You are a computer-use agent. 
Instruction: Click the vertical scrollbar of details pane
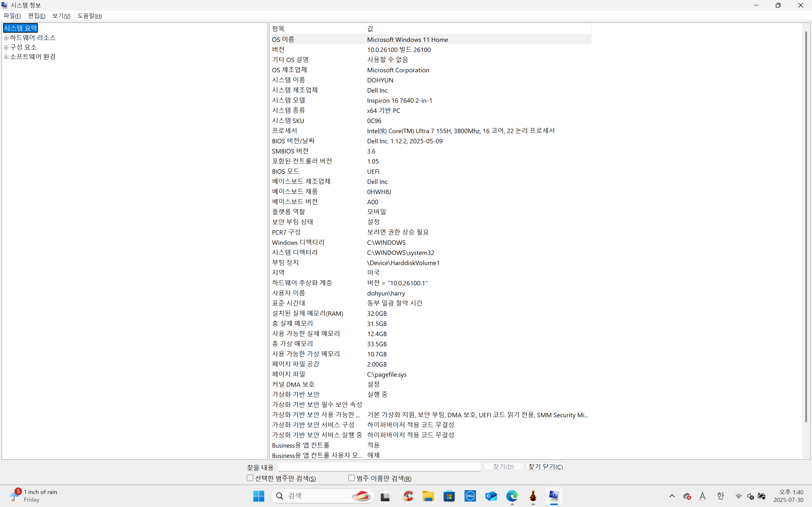click(x=806, y=227)
